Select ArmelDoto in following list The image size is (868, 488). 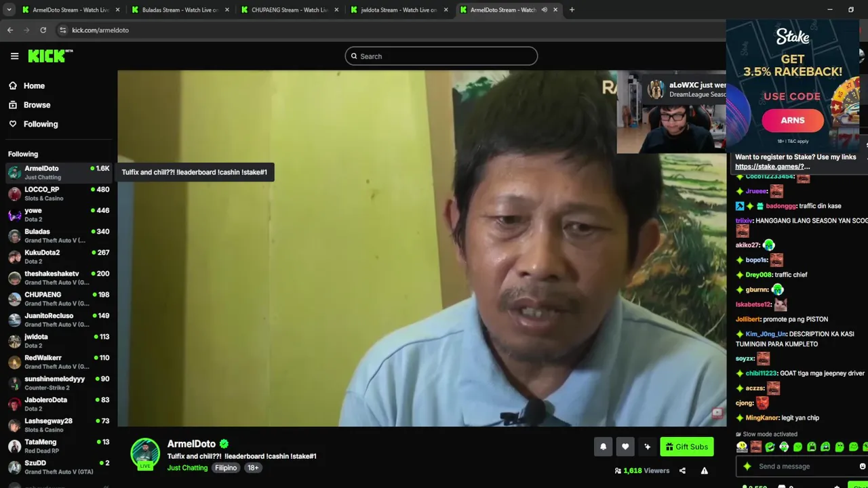(58, 173)
